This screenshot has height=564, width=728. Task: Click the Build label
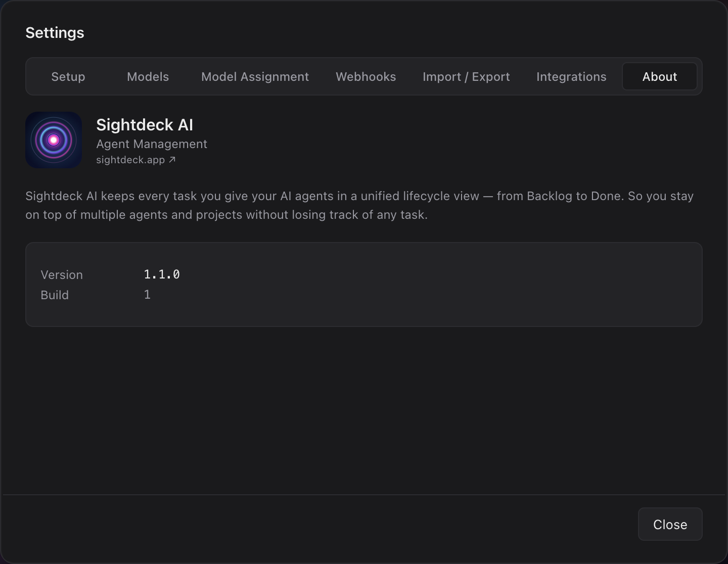[x=55, y=295]
